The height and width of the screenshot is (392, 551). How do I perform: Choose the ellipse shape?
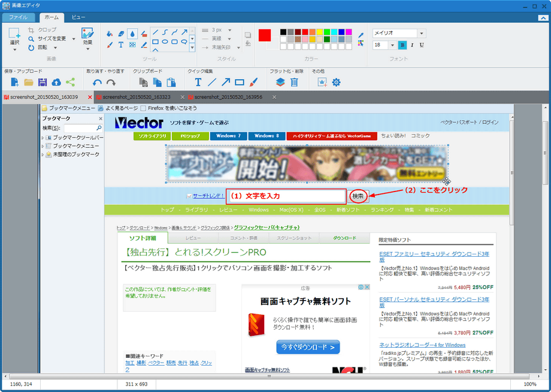[165, 42]
